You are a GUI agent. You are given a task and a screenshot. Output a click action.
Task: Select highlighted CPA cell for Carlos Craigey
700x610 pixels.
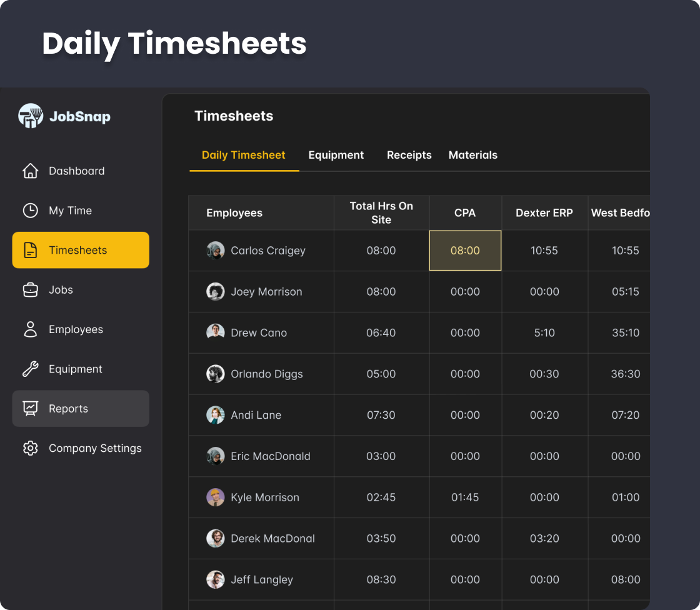tap(465, 251)
